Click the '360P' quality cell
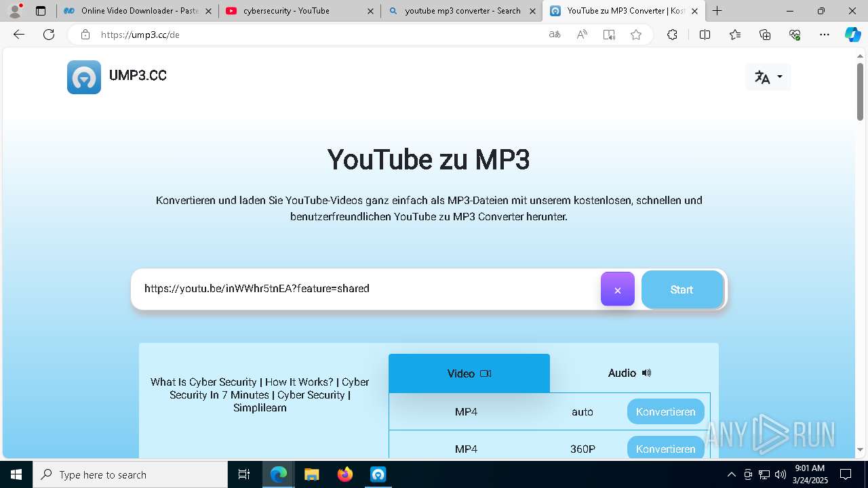Image resolution: width=868 pixels, height=488 pixels. click(583, 449)
